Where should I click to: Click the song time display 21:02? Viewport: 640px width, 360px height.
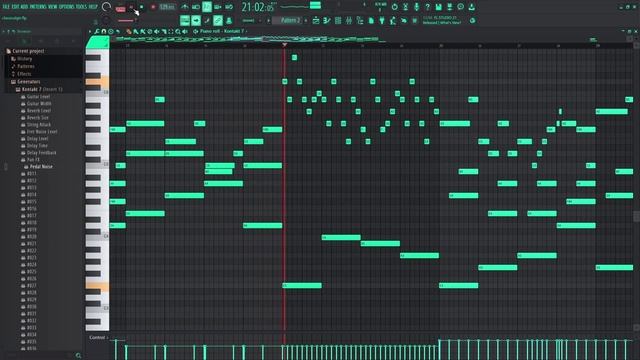pos(258,7)
